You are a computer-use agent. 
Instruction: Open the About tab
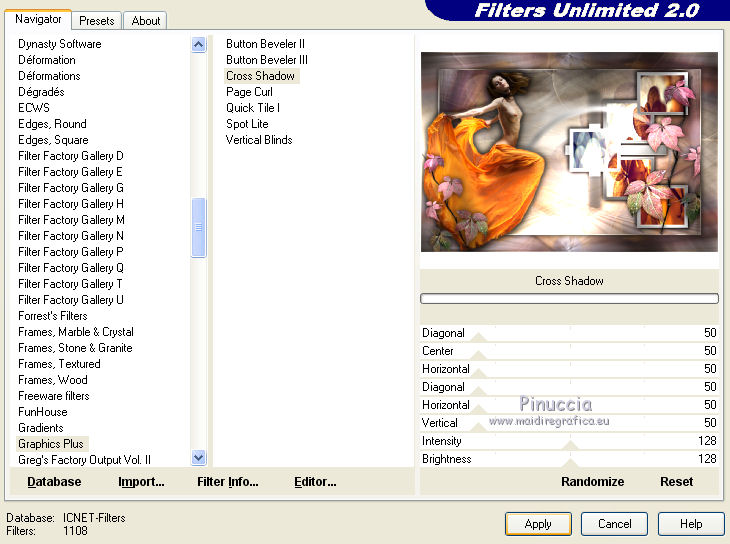pyautogui.click(x=146, y=21)
